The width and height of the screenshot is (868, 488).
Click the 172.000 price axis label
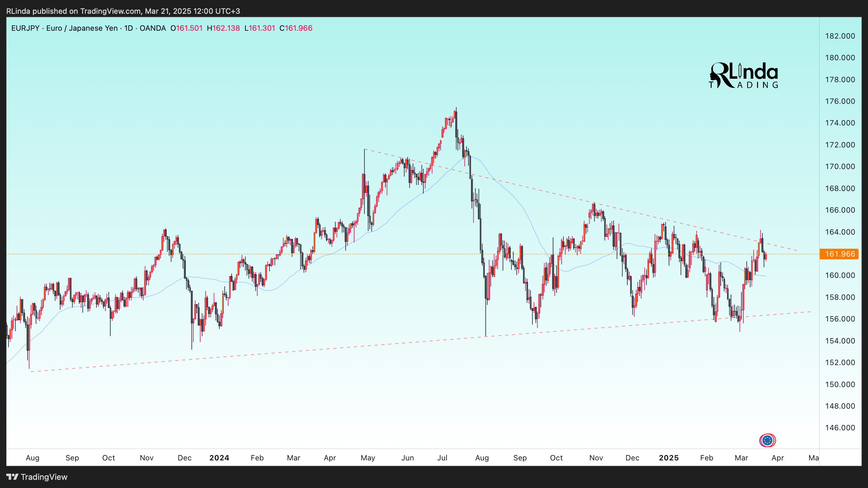[840, 145]
